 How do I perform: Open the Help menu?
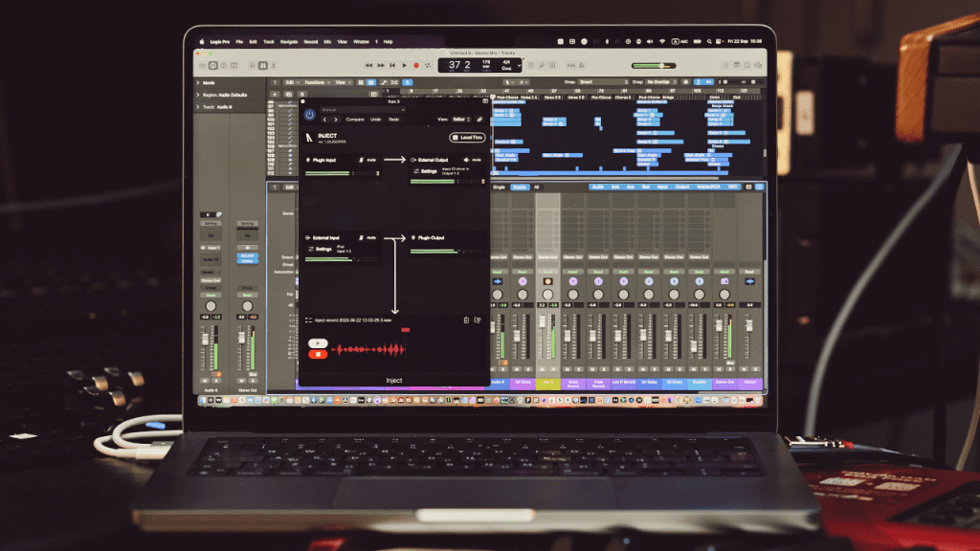pyautogui.click(x=389, y=42)
